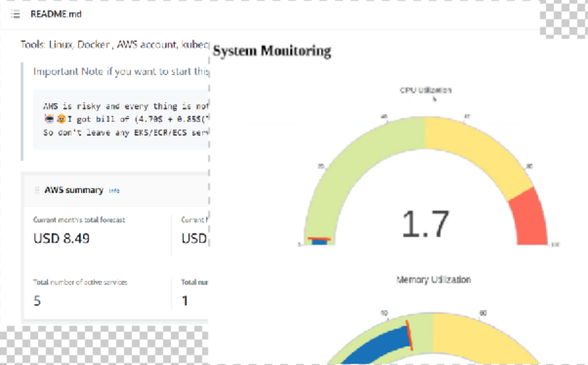Click the Important Note blockquote text
The image size is (588, 365).
pos(121,71)
